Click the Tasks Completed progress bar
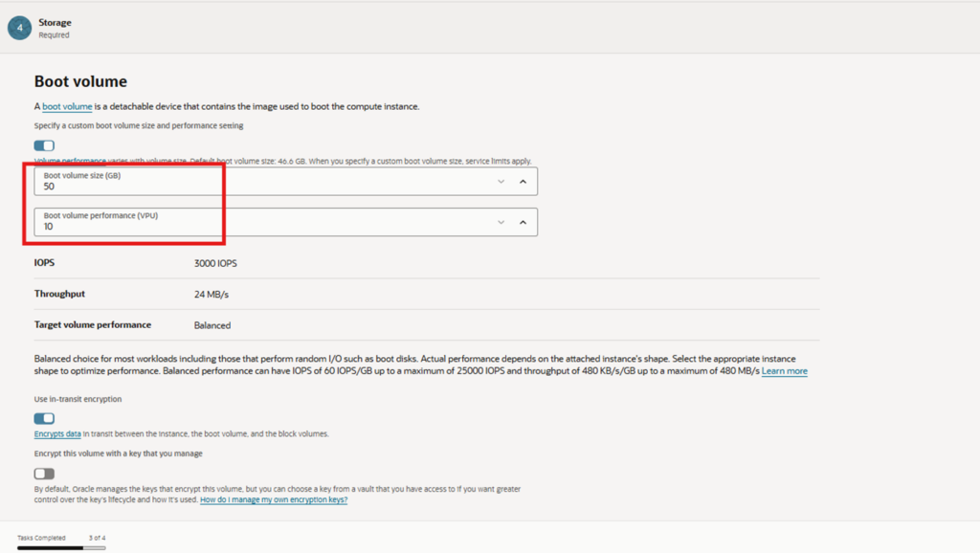The image size is (980, 553). click(x=61, y=548)
